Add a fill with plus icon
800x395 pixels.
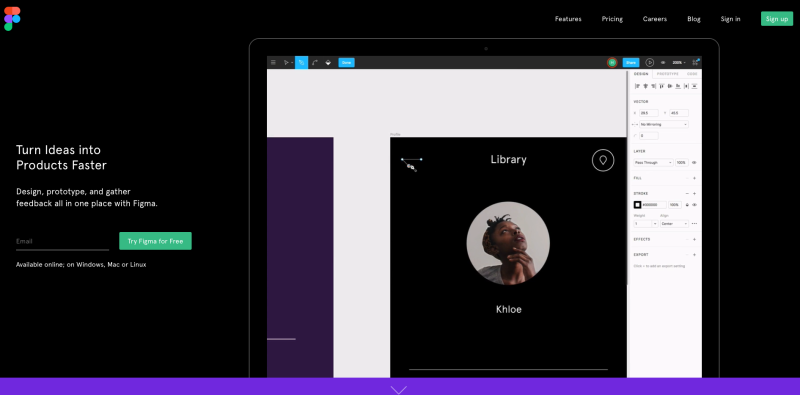pos(694,178)
